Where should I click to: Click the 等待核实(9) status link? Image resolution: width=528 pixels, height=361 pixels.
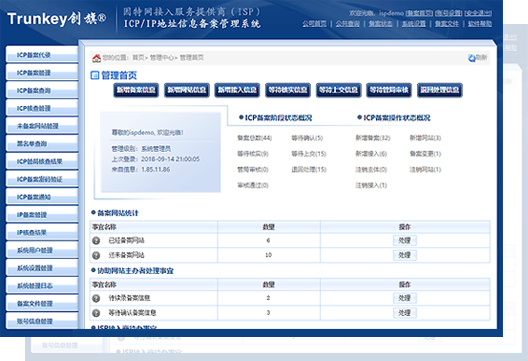point(253,154)
